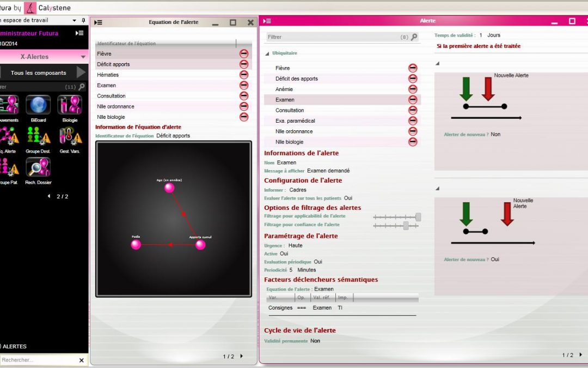This screenshot has width=588, height=368.
Task: Open the Rech. Dossier search icon
Action: [x=38, y=168]
